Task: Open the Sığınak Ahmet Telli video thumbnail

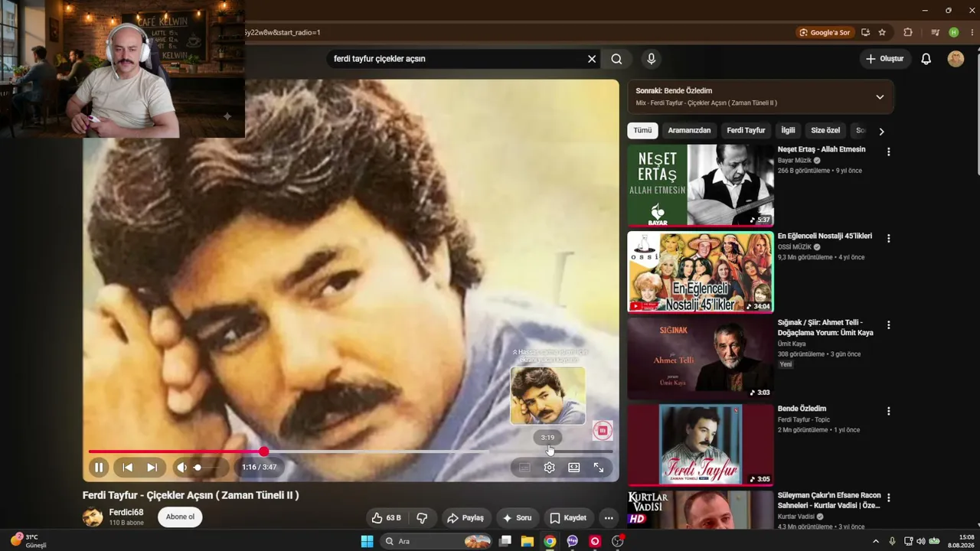Action: (x=701, y=358)
